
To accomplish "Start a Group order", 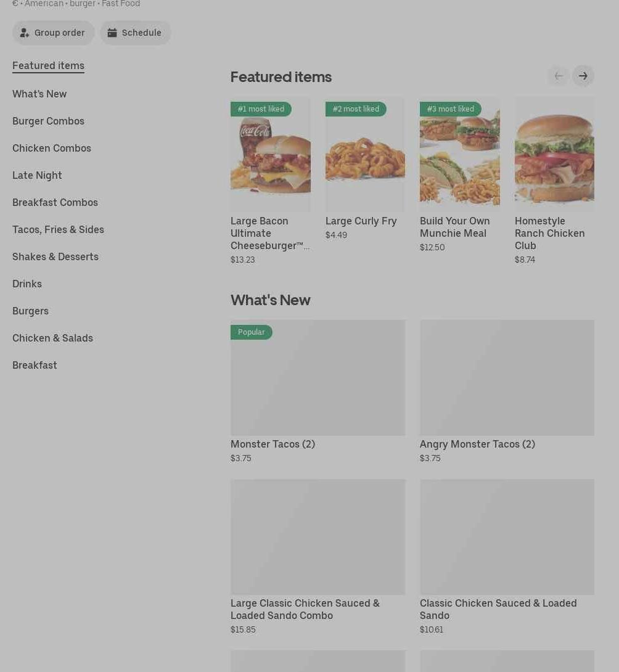I will tap(53, 33).
